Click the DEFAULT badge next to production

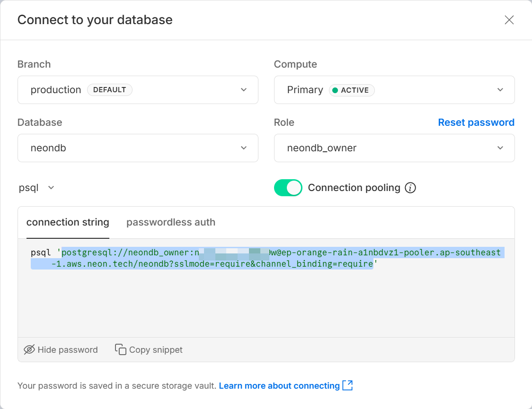coord(109,90)
